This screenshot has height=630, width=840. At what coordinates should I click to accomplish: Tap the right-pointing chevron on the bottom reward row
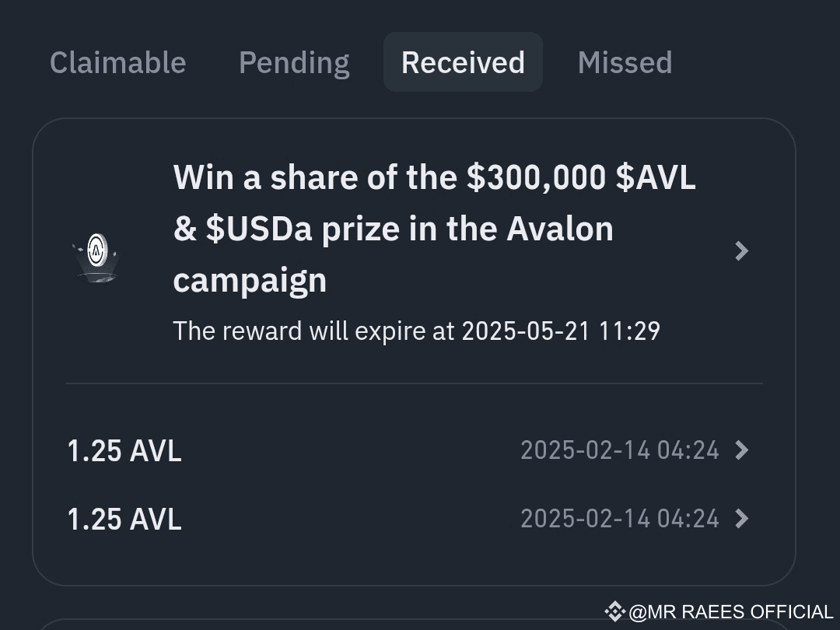[x=742, y=519]
